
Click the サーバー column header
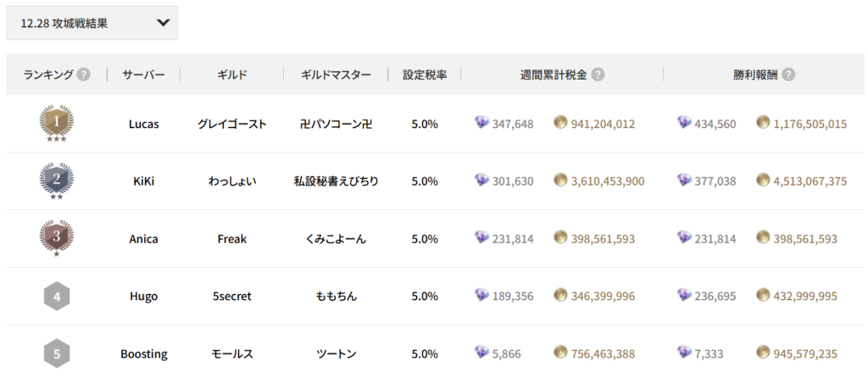(x=143, y=75)
